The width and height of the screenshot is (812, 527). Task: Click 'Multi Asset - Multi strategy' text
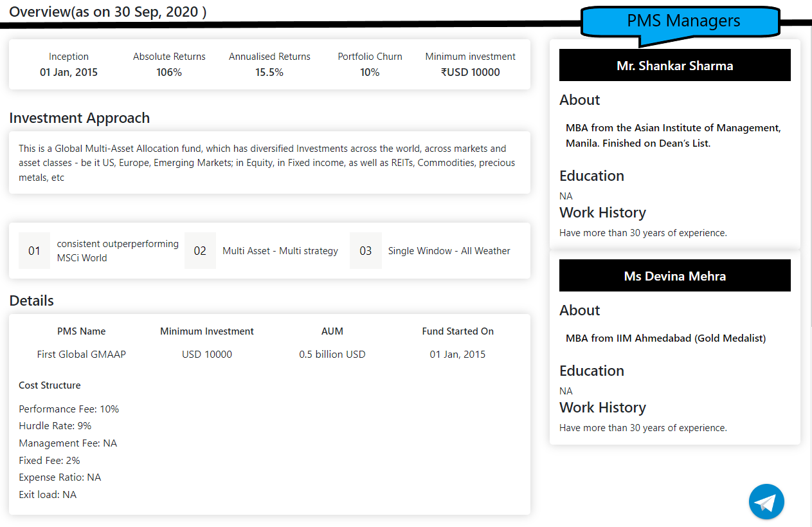tap(280, 251)
